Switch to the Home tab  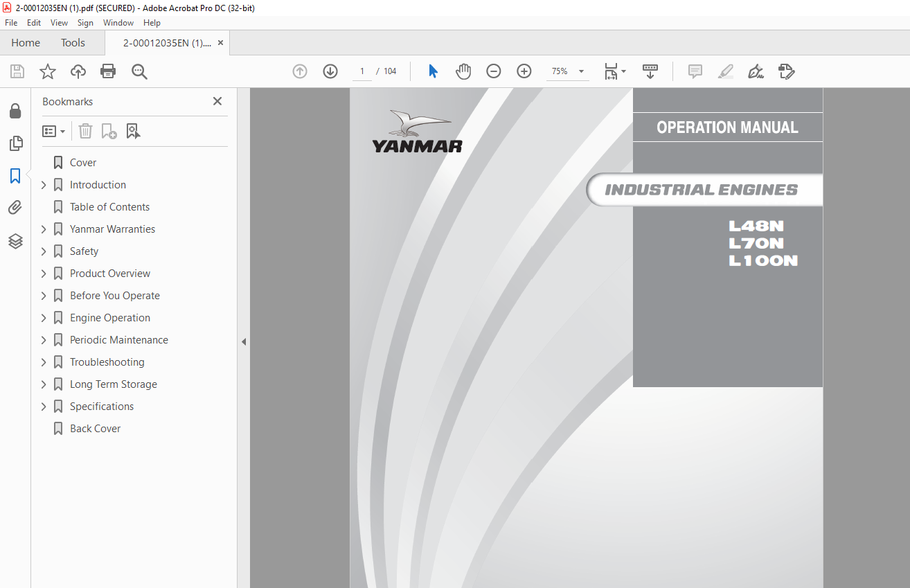click(26, 43)
